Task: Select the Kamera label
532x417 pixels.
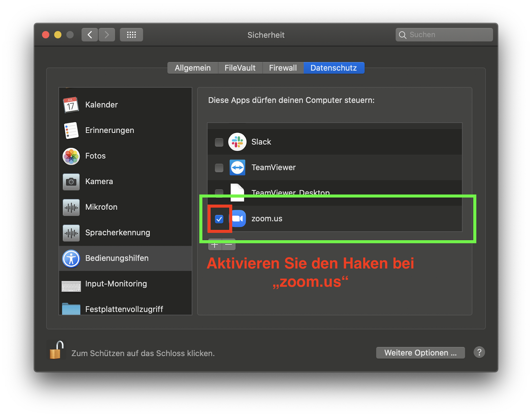Action: click(99, 182)
